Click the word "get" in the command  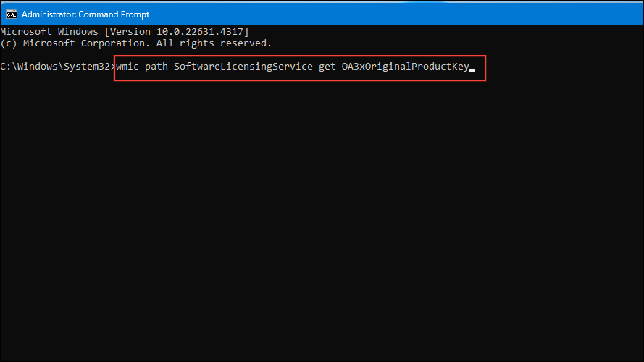(x=327, y=67)
